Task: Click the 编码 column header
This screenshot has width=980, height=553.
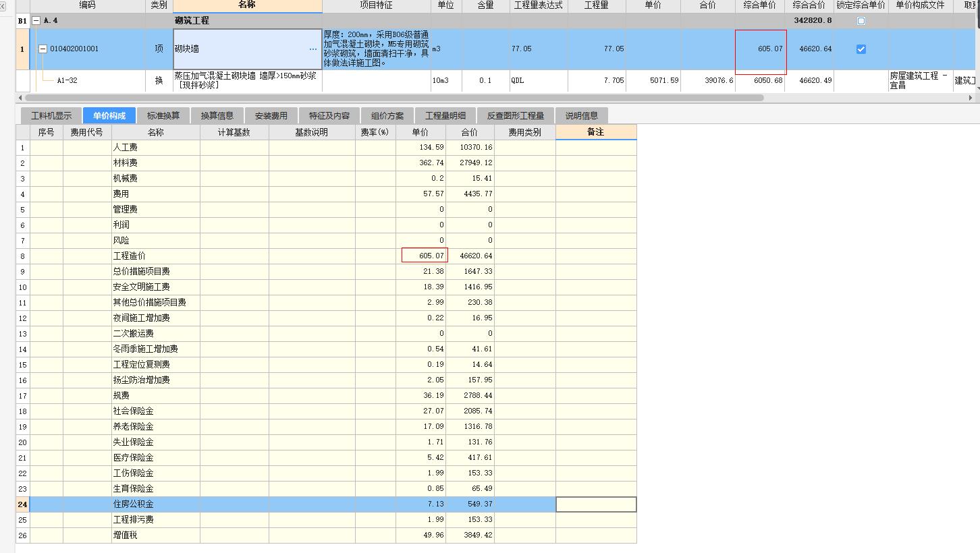Action: 88,5
